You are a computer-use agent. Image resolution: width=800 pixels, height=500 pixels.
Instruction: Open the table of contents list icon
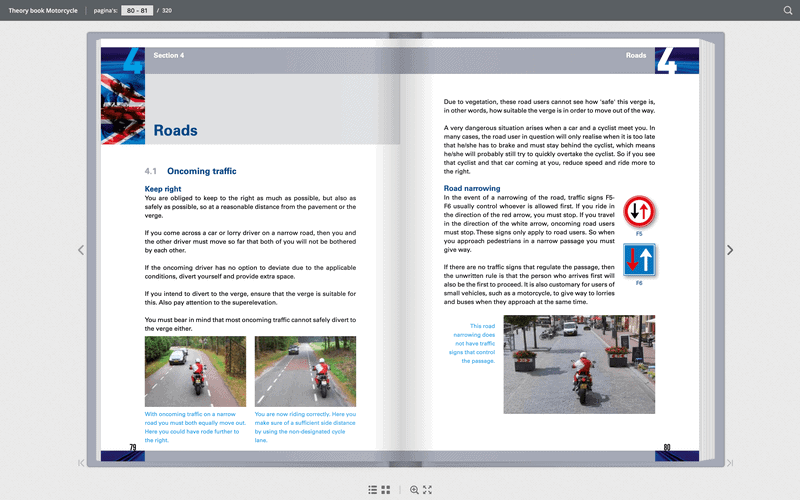pyautogui.click(x=373, y=490)
